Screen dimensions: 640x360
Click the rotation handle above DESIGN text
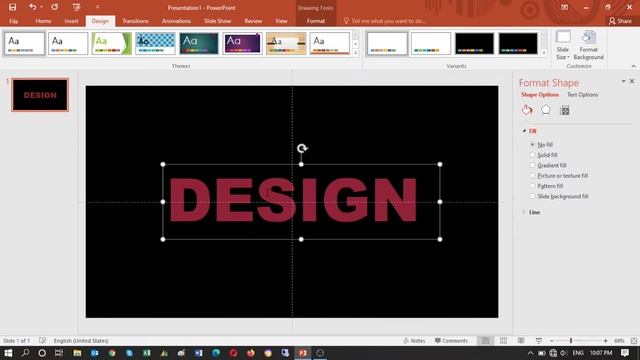click(x=302, y=148)
